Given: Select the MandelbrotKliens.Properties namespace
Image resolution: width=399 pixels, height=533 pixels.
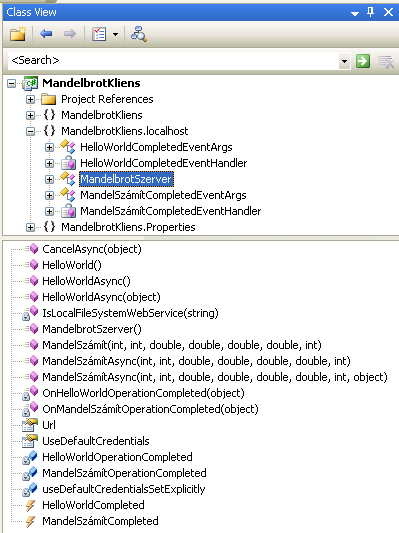Looking at the screenshot, I should click(x=128, y=227).
